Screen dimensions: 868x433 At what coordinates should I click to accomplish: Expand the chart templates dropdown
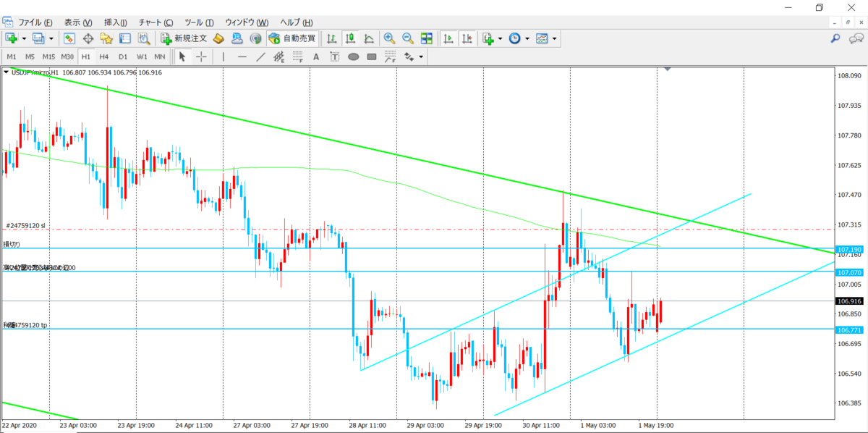[554, 38]
